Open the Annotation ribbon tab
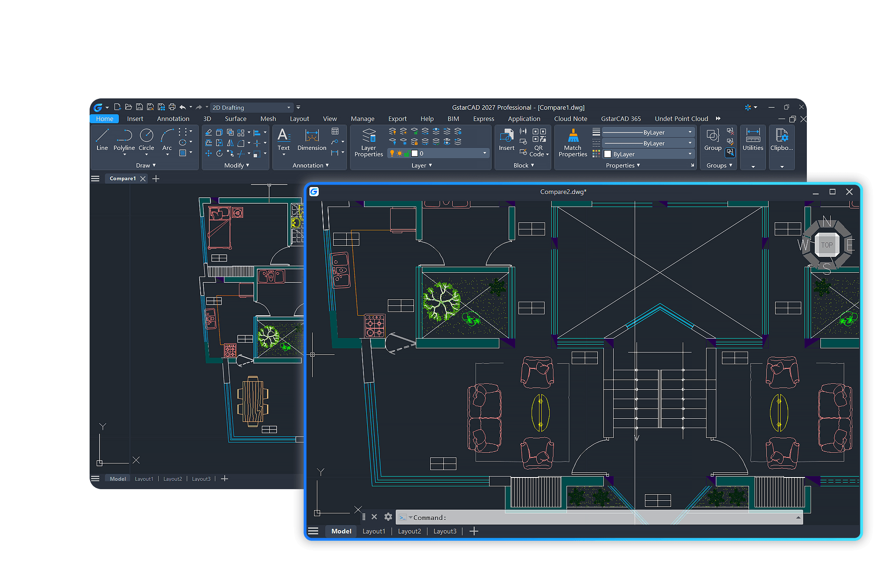This screenshot has height=588, width=896. (173, 119)
